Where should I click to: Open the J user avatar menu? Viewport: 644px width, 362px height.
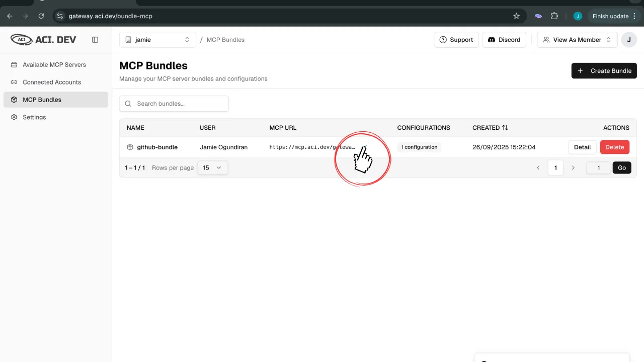pos(629,40)
